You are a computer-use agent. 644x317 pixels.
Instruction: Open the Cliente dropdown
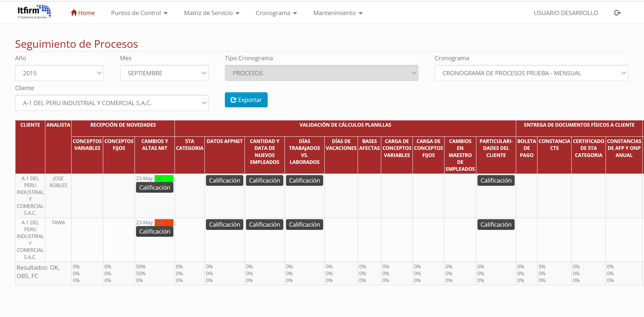111,103
